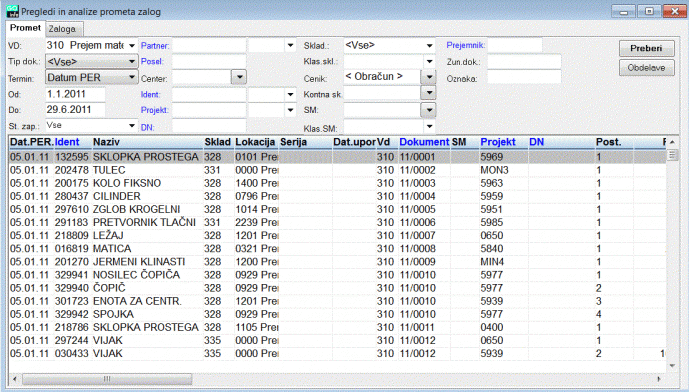Expand the St. zap. dropdown

pos(131,126)
